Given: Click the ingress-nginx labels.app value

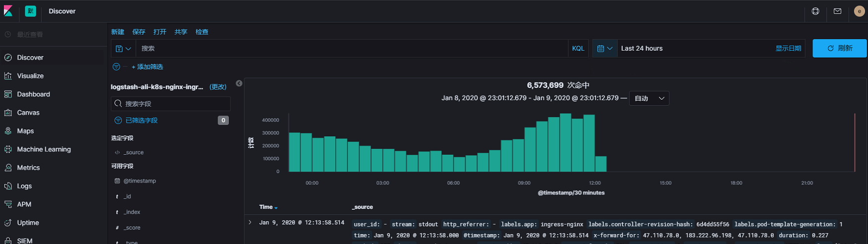Looking at the screenshot, I should (562, 225).
